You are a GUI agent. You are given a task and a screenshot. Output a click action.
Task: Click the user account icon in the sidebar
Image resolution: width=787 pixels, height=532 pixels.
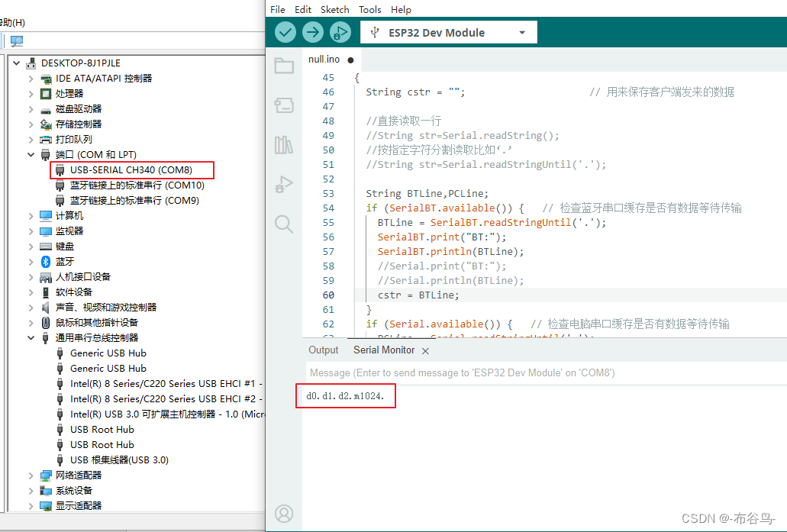point(284,514)
